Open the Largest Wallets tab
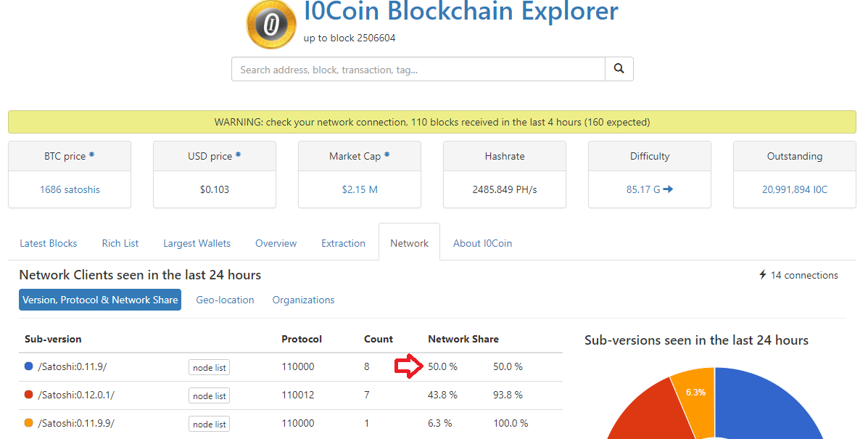Screen dimensions: 868x439 pos(197,243)
